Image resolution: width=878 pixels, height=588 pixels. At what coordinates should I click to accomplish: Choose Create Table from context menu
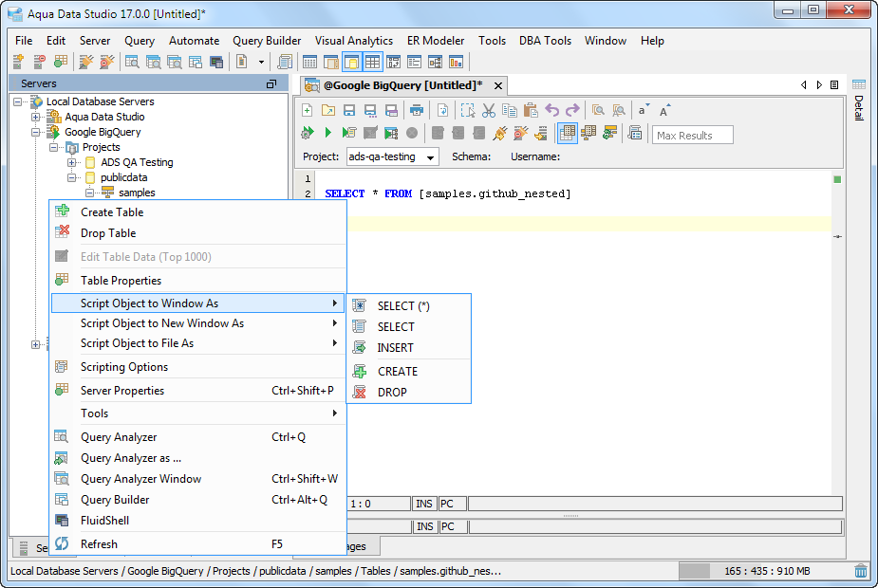click(198, 212)
